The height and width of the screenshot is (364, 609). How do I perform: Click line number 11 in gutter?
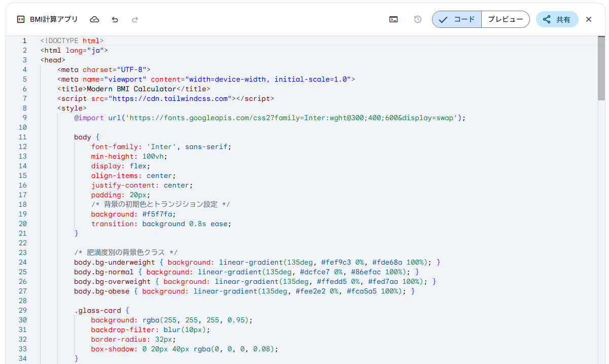pos(22,137)
